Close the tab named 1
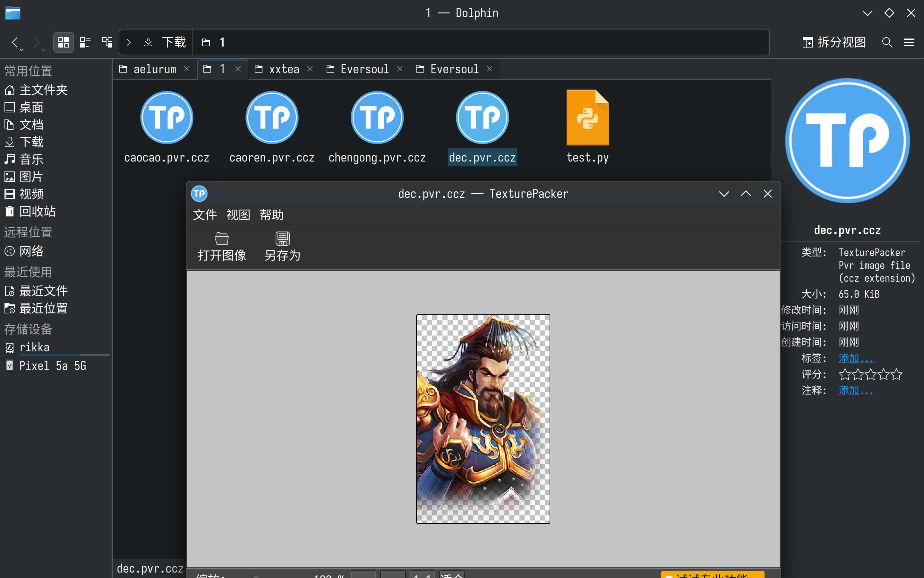Screen dimensions: 924x578 click(238, 69)
